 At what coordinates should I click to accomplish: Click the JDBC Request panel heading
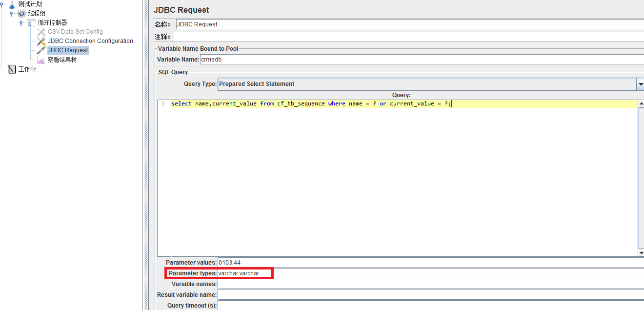click(181, 10)
